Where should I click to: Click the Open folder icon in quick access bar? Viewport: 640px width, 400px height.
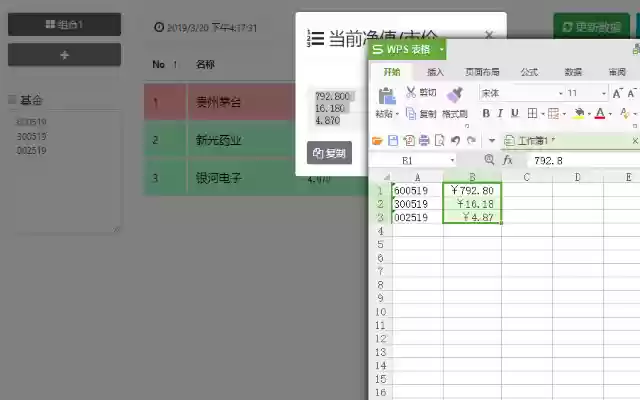[377, 141]
